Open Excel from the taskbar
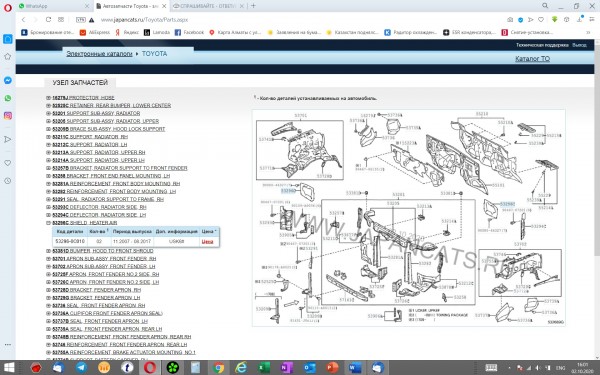This screenshot has width=600, height=375. coord(264,368)
